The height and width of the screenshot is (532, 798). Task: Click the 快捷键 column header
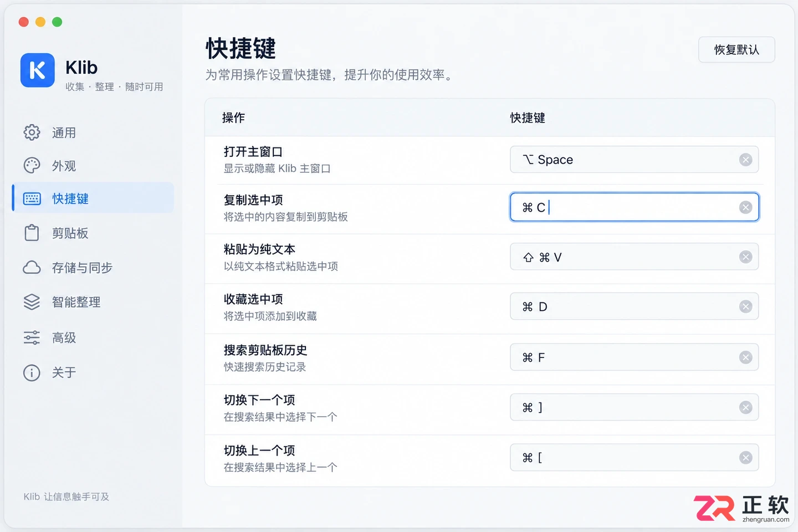[x=528, y=117]
